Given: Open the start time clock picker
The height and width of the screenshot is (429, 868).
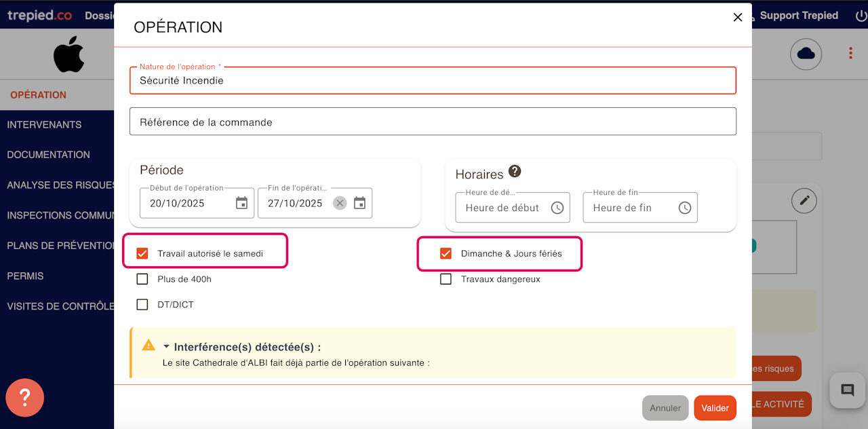Looking at the screenshot, I should [557, 208].
